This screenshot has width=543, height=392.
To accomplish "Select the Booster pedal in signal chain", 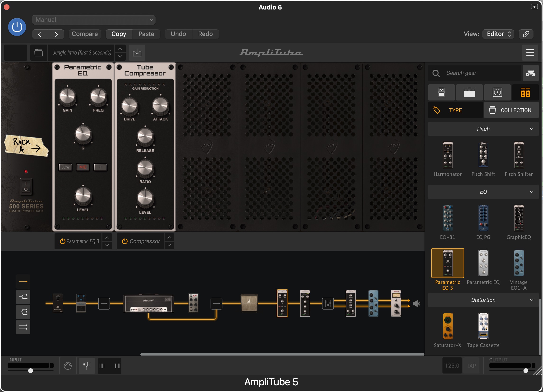I will pyautogui.click(x=58, y=303).
